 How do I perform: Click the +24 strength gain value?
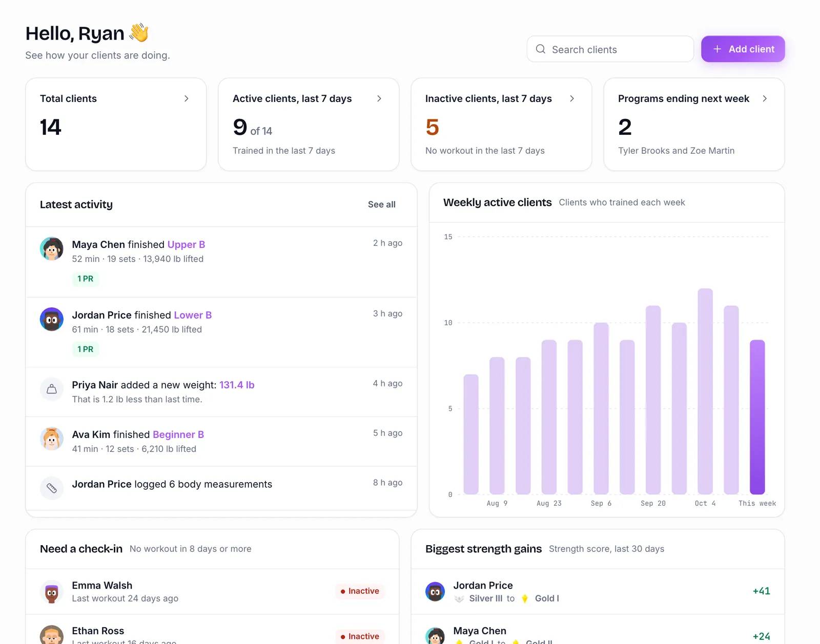(x=761, y=636)
